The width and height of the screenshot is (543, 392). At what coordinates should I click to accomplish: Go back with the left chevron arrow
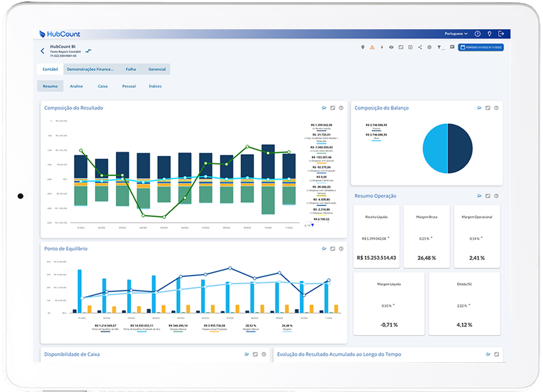[x=42, y=51]
